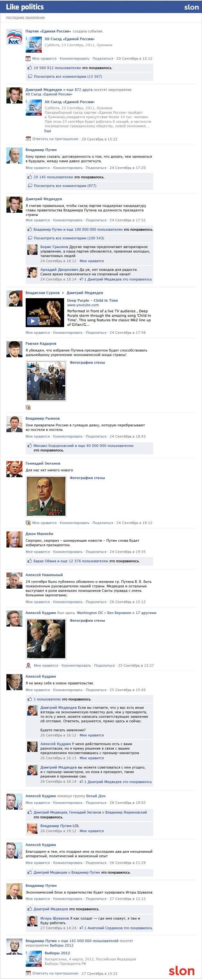Click the album icon below Kadyrov's wall photo
Image resolution: width=202 pixels, height=980 pixels.
[28, 407]
